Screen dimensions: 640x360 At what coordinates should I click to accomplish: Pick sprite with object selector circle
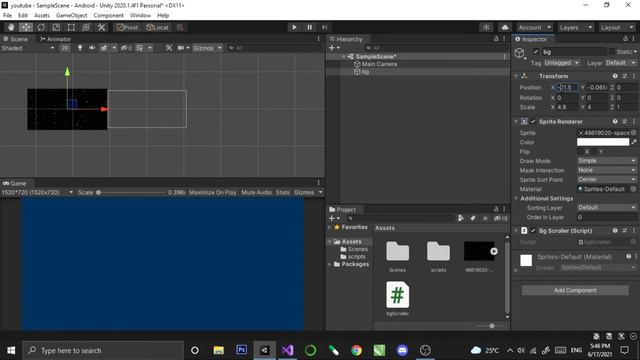633,133
